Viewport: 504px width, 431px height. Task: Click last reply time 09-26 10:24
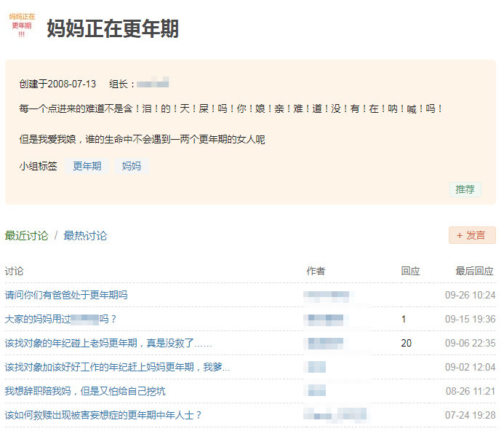point(471,295)
